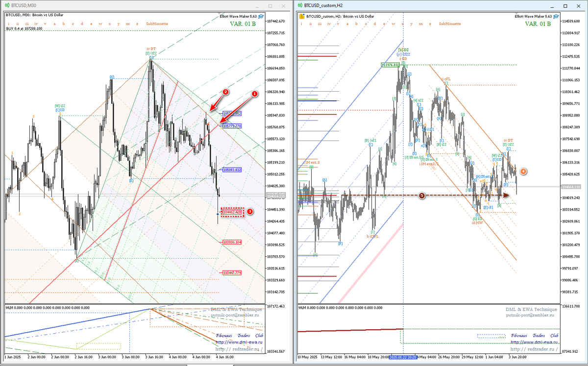Click the yellow custom symbol icon in the H2 chart
588x366 pixels.
(x=302, y=16)
